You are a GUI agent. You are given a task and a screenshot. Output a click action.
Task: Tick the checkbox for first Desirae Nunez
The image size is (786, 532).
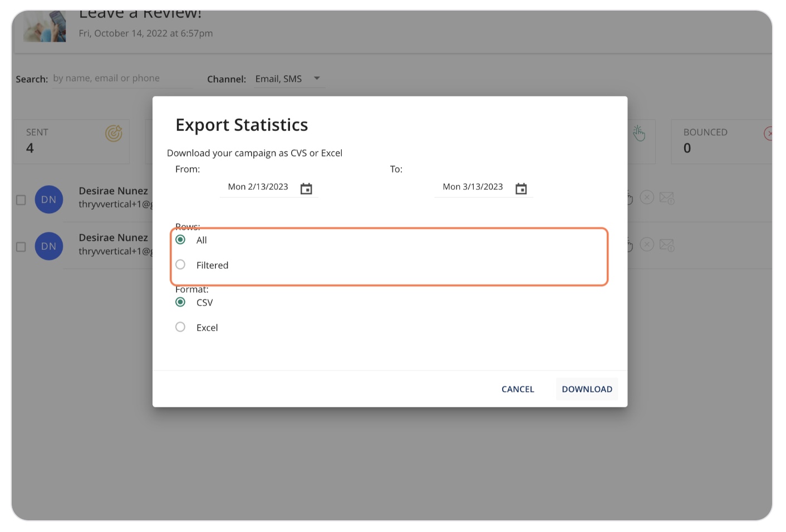coord(21,200)
